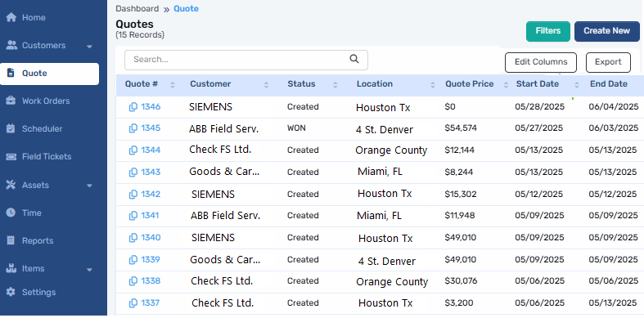Click the Items boxes icon

coord(11,268)
